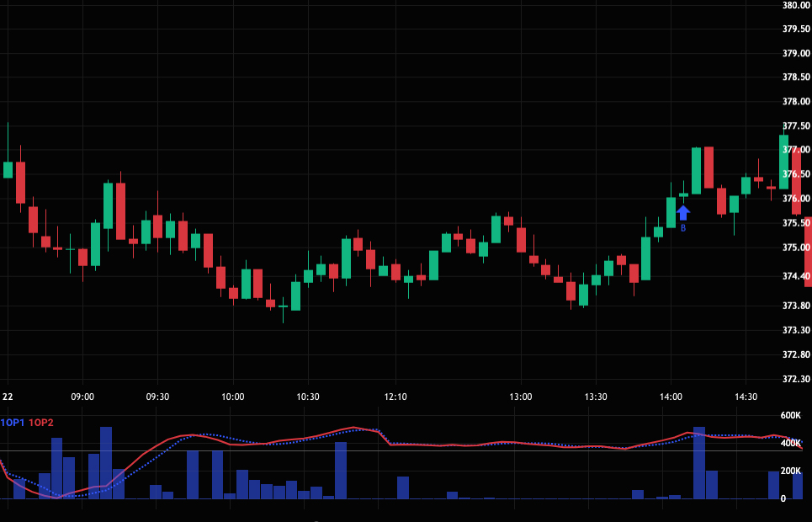The height and width of the screenshot is (522, 812).
Task: Click the blue B signal label
Action: pyautogui.click(x=683, y=228)
